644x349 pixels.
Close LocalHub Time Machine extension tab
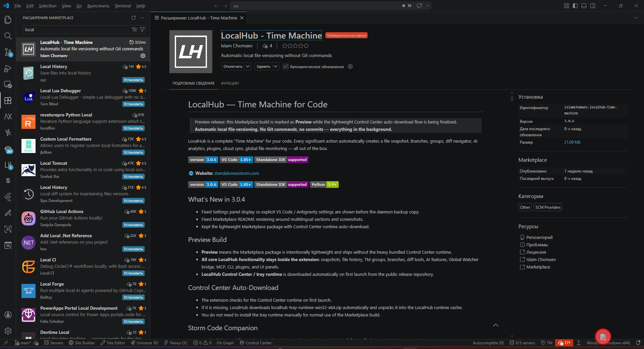coord(242,18)
